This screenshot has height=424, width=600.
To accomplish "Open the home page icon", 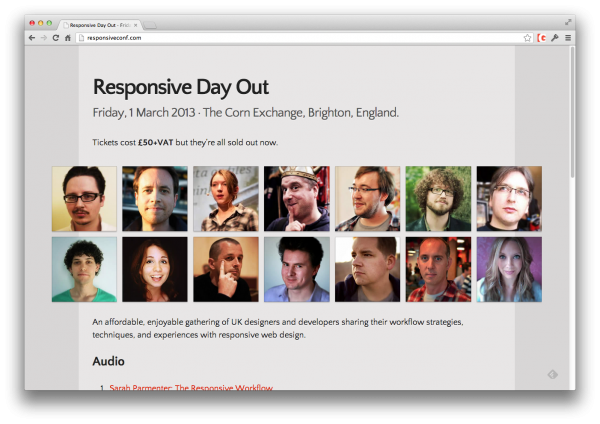I will pyautogui.click(x=68, y=38).
